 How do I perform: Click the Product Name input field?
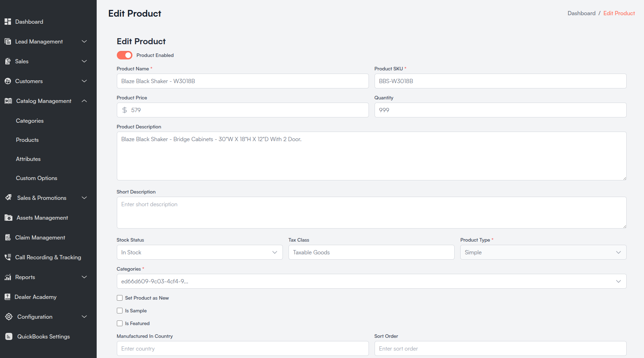pos(243,81)
